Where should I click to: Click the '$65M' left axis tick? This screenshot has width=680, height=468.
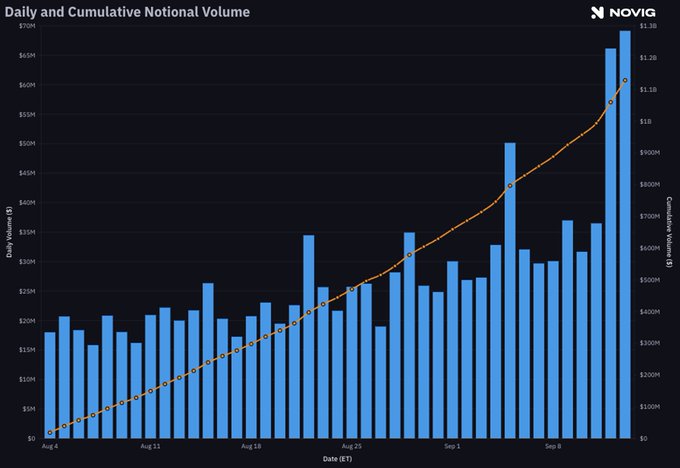pyautogui.click(x=27, y=56)
